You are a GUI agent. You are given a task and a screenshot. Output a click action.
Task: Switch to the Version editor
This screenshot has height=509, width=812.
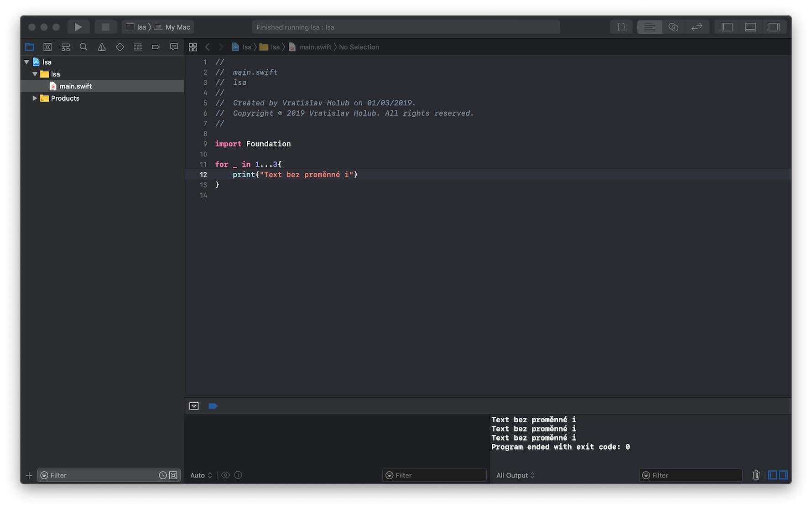click(697, 27)
